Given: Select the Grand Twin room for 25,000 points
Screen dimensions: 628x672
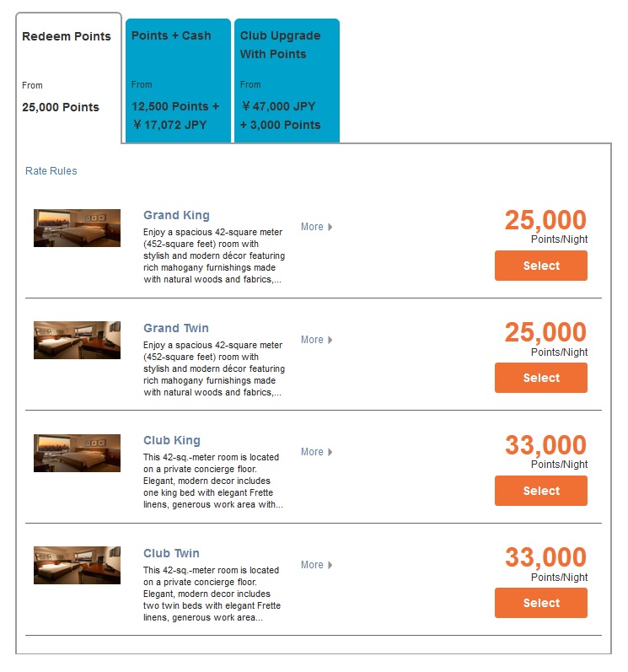Looking at the screenshot, I should pyautogui.click(x=541, y=378).
